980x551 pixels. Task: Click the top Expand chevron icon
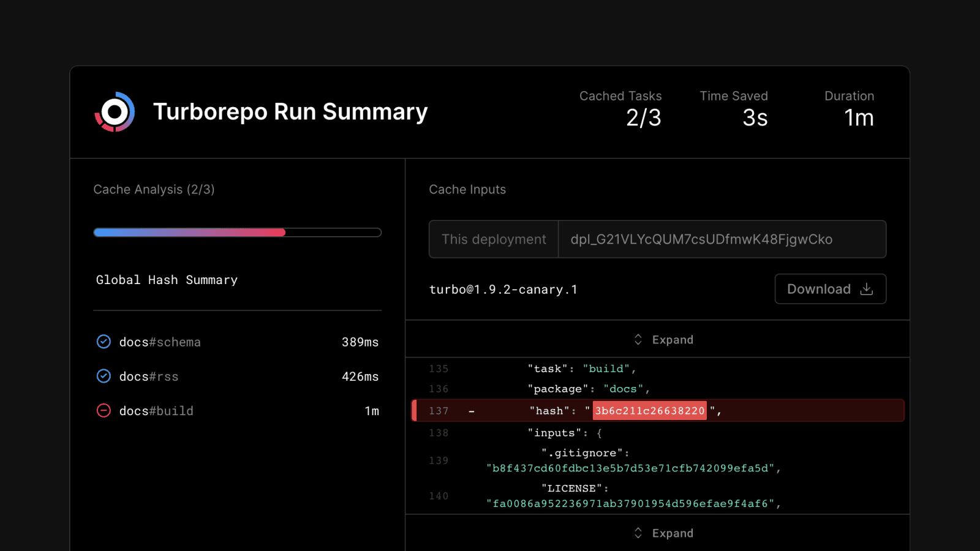(638, 340)
